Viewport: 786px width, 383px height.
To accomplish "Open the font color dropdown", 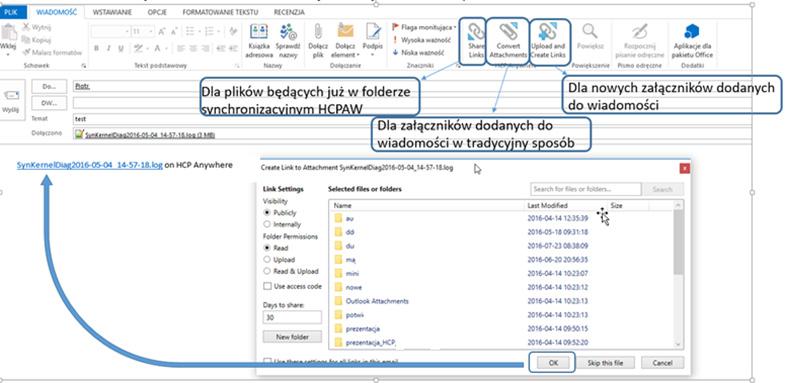I will 166,49.
